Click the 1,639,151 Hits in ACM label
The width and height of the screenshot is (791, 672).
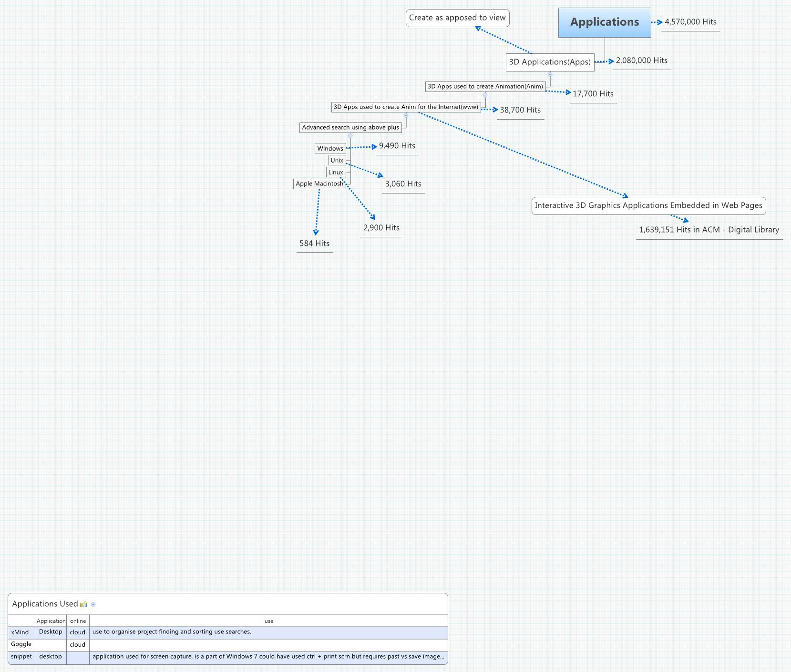coord(709,230)
